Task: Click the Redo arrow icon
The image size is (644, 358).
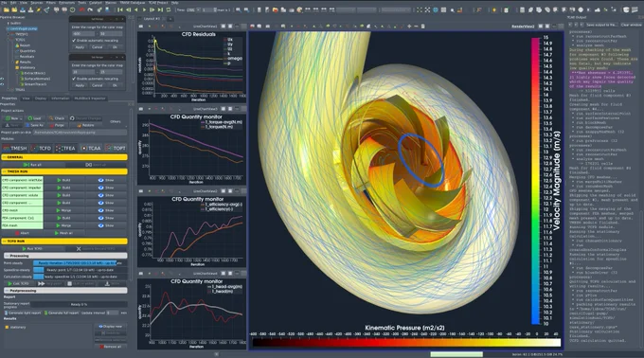Action: [x=90, y=9]
